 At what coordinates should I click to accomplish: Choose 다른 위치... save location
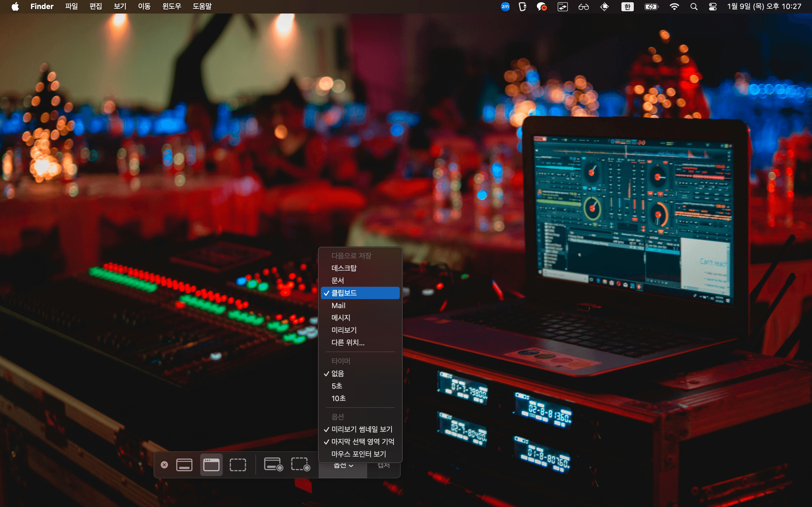coord(348,343)
